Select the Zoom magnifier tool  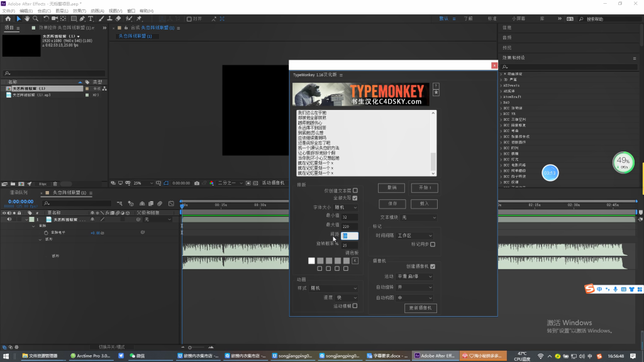(x=36, y=18)
